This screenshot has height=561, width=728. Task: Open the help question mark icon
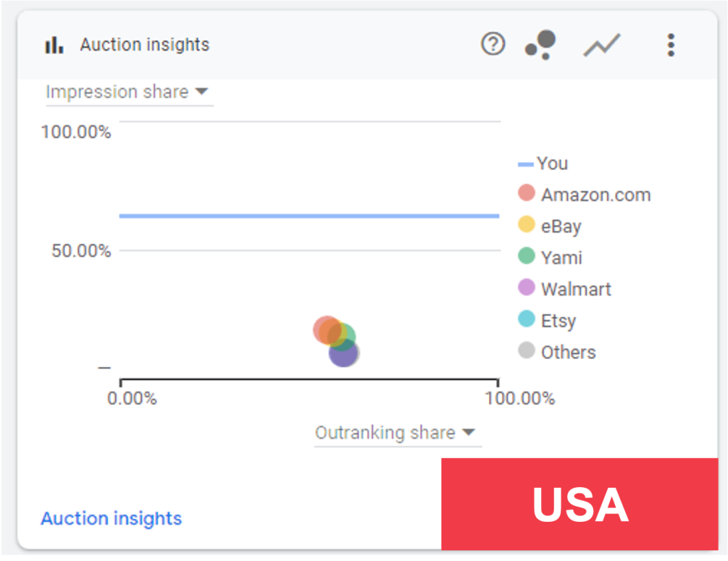tap(493, 45)
